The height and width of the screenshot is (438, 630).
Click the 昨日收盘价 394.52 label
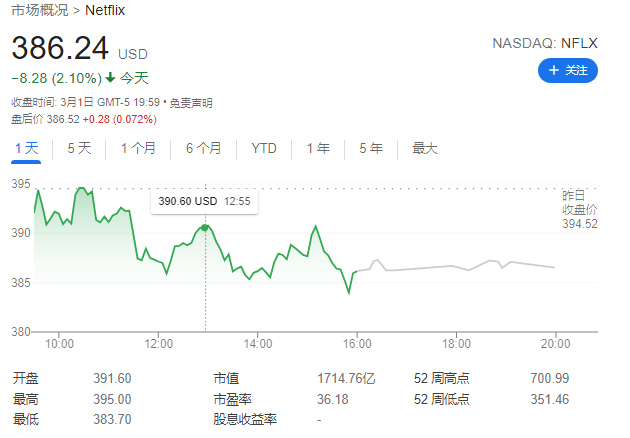(x=579, y=210)
